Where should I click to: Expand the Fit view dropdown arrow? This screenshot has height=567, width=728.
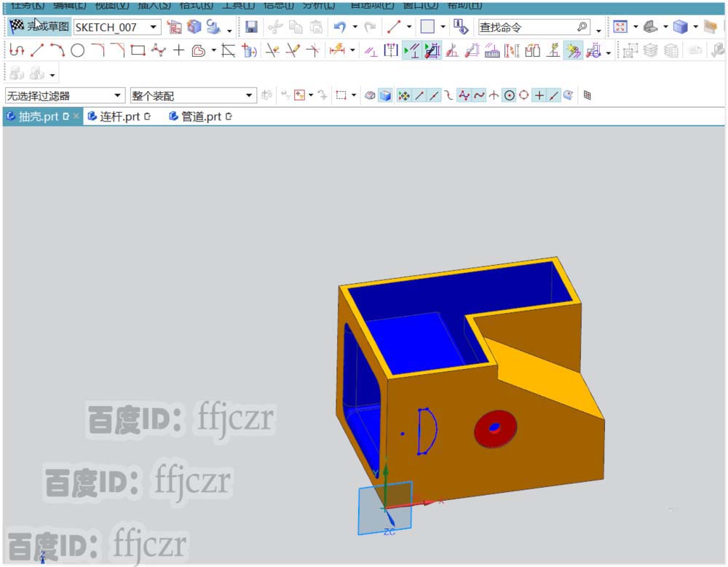pyautogui.click(x=636, y=27)
